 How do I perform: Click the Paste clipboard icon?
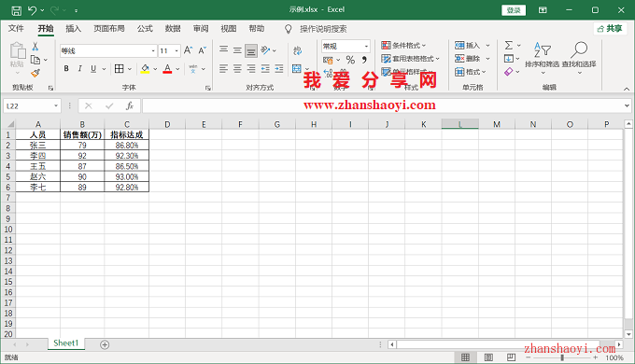coord(18,50)
